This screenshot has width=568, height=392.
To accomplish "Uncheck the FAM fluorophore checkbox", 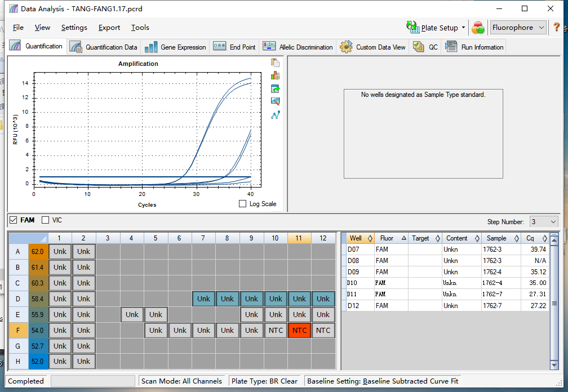I will (14, 220).
